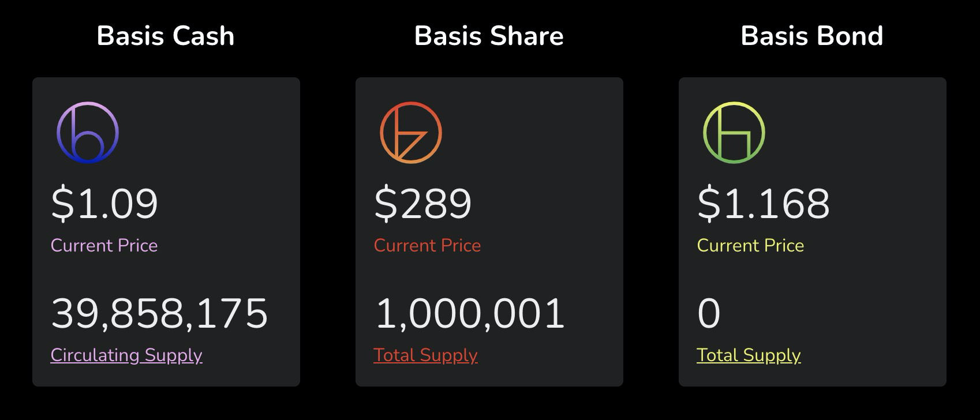Click the $1.168 price value
Screen dimensions: 980x420
coord(764,204)
